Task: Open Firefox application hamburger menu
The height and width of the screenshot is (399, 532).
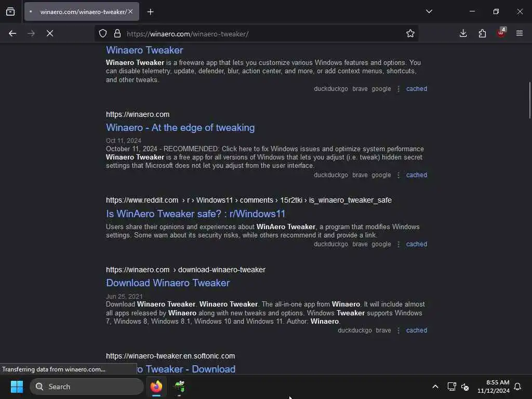Action: [520, 33]
